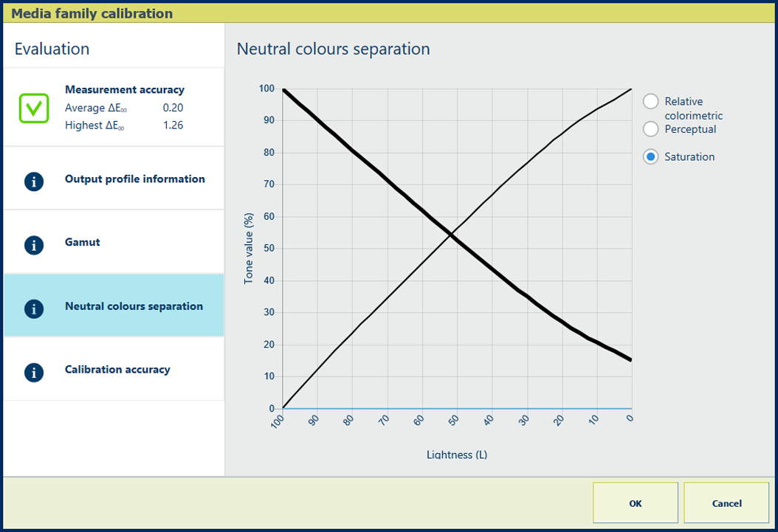This screenshot has width=778, height=532.
Task: Click the green checkmark measurement accuracy icon
Action: click(x=34, y=108)
